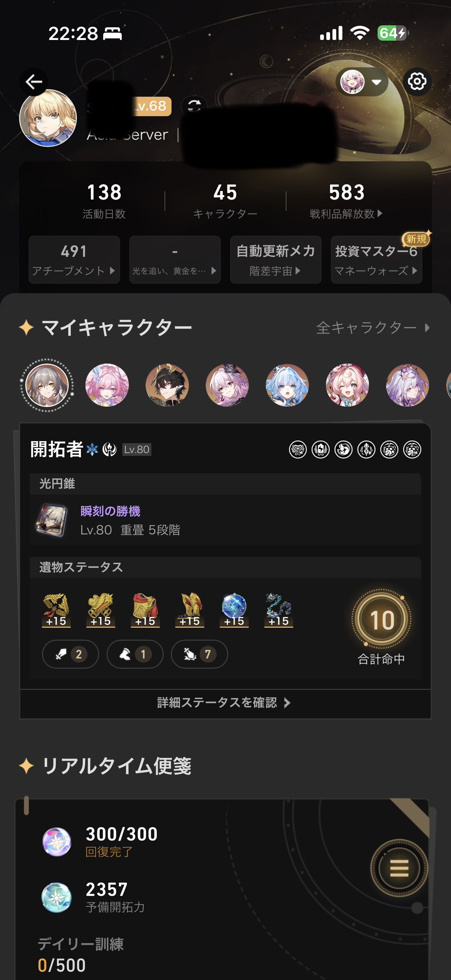The height and width of the screenshot is (980, 451).
Task: Open account switcher dropdown with avatar
Action: [361, 82]
